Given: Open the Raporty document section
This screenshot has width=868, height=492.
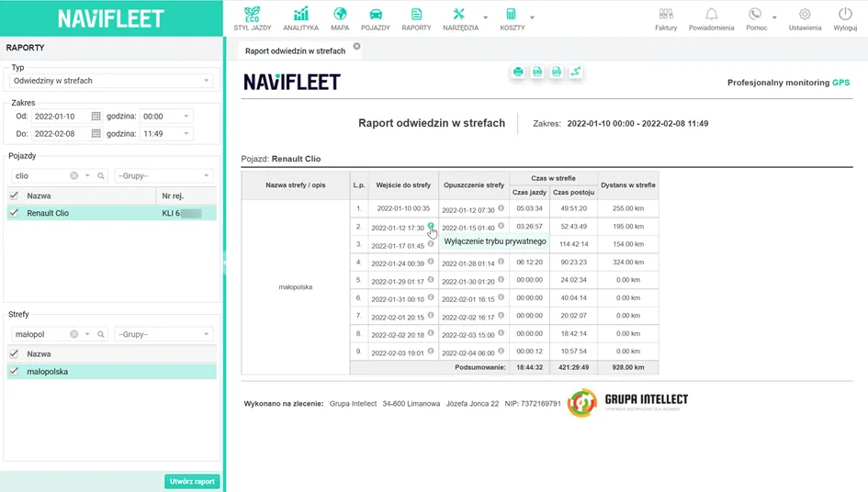Looking at the screenshot, I should point(416,18).
